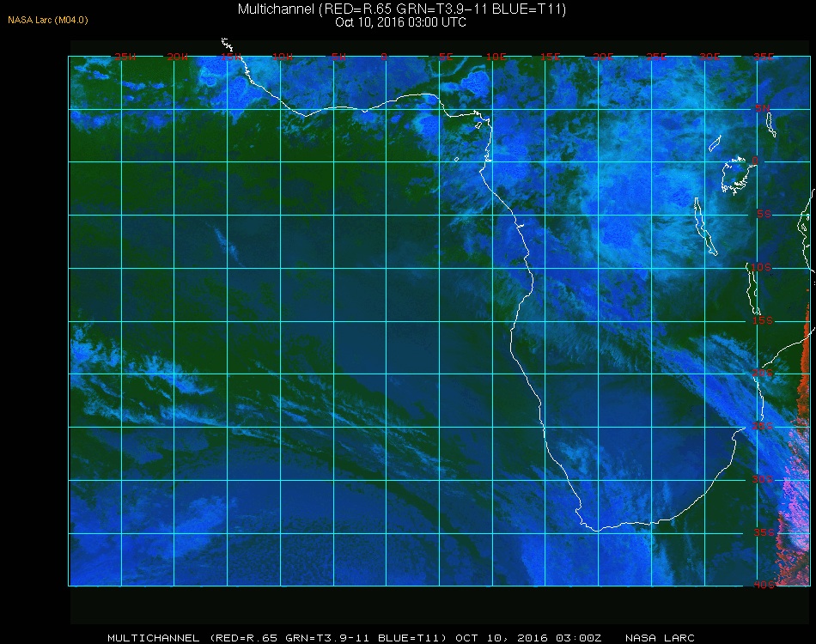Click the 25E longitude label
The height and width of the screenshot is (644, 816).
(x=656, y=57)
